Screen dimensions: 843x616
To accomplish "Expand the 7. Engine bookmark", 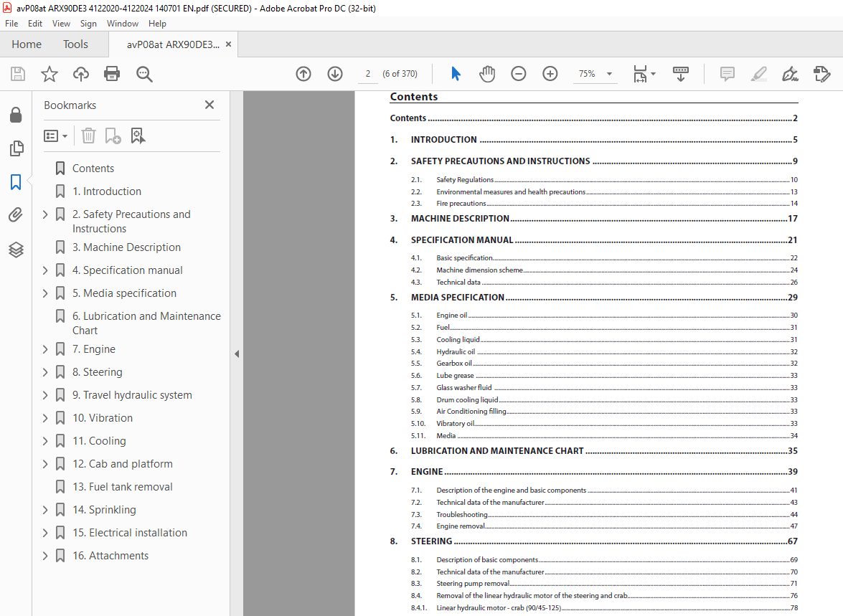I will click(x=45, y=349).
